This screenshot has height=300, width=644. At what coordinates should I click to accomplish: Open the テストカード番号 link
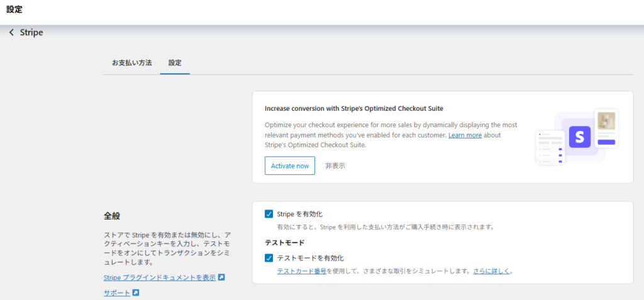click(301, 272)
